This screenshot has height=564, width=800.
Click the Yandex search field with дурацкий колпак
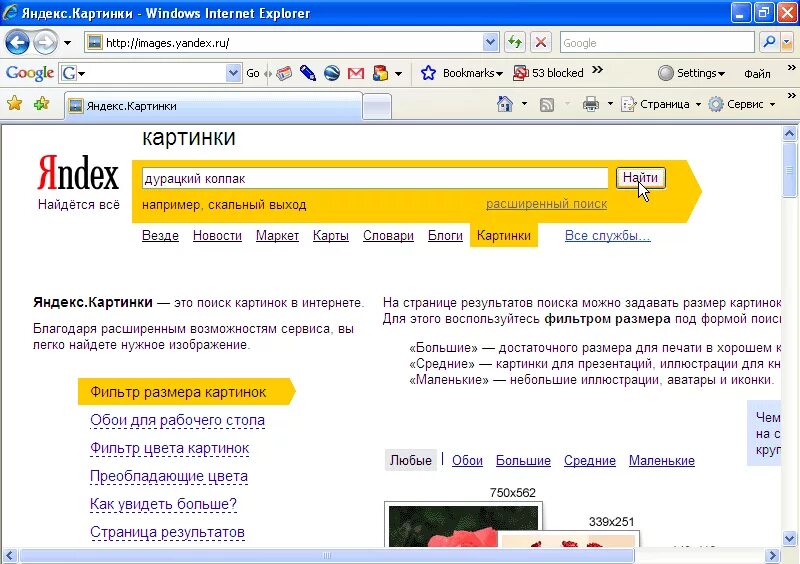click(374, 179)
